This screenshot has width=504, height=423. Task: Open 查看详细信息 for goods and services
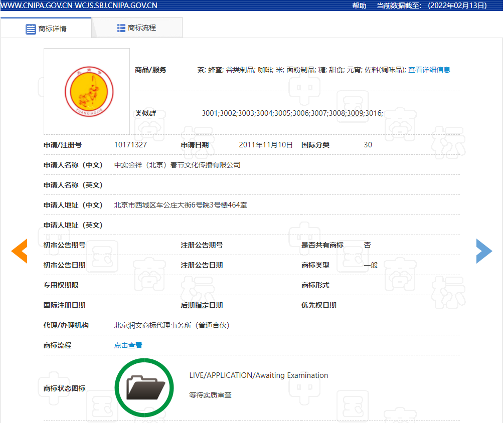tap(429, 70)
